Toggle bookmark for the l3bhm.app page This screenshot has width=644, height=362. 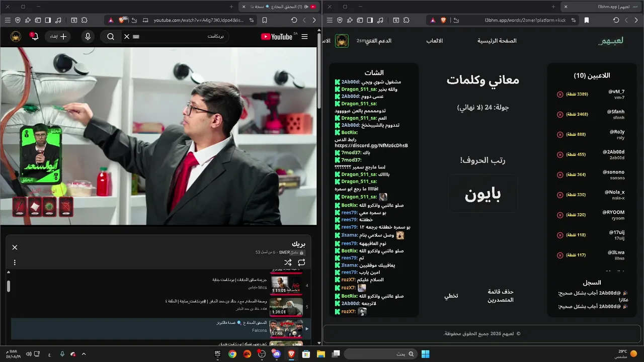pos(587,20)
